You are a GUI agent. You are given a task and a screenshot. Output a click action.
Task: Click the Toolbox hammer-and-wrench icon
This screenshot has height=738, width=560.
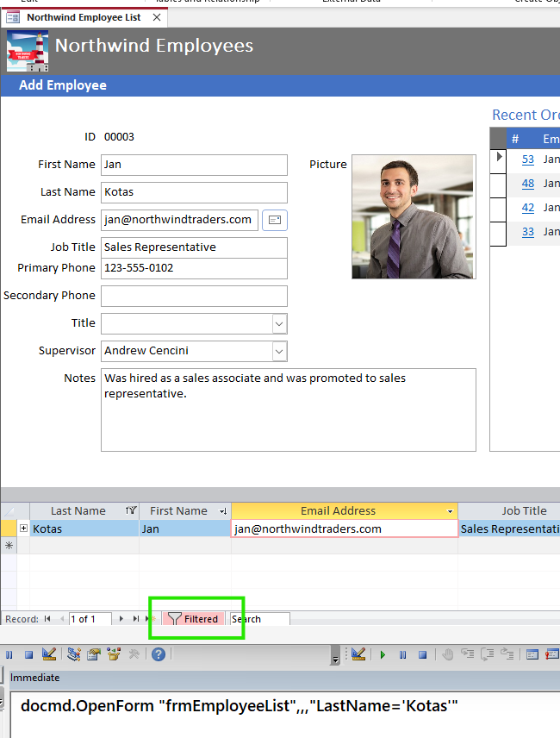[x=134, y=654]
